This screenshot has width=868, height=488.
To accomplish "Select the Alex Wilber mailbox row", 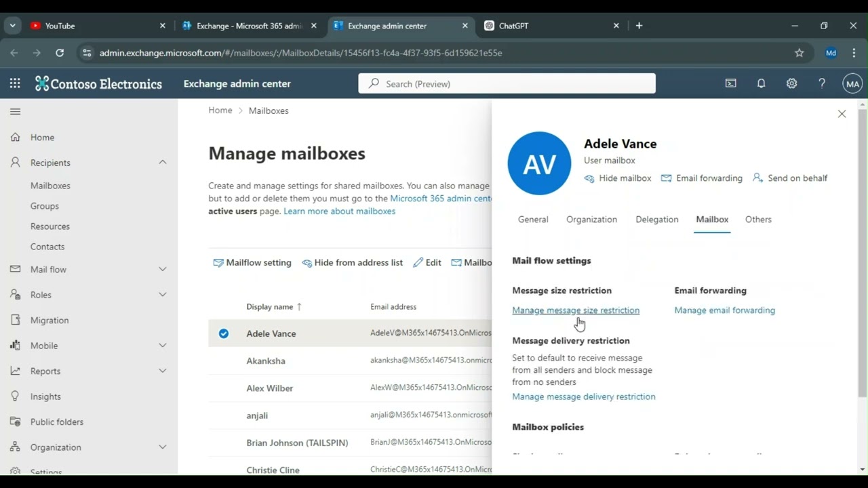I will click(350, 388).
